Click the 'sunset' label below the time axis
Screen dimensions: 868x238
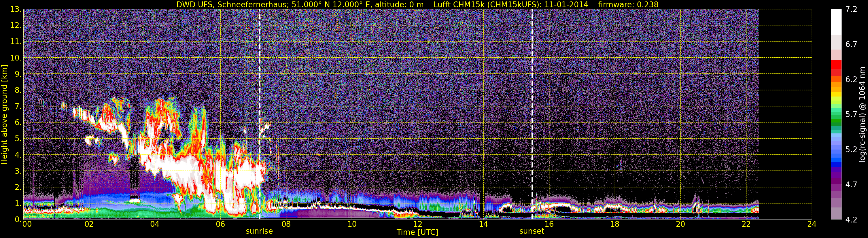coord(532,231)
